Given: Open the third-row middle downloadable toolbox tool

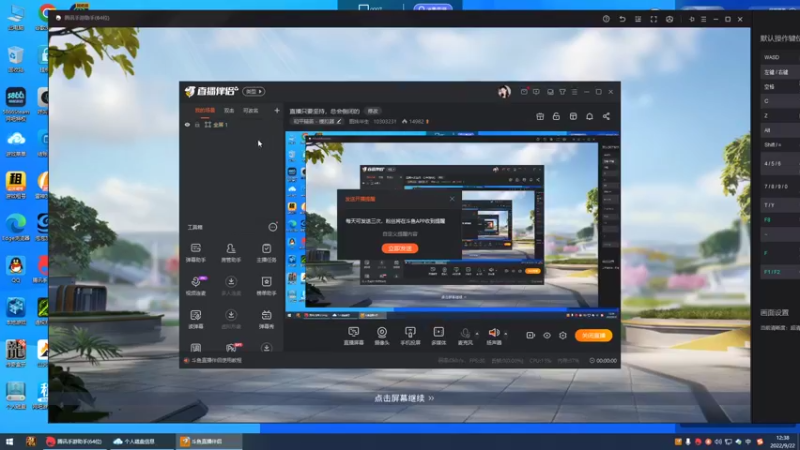Looking at the screenshot, I should pos(231,319).
